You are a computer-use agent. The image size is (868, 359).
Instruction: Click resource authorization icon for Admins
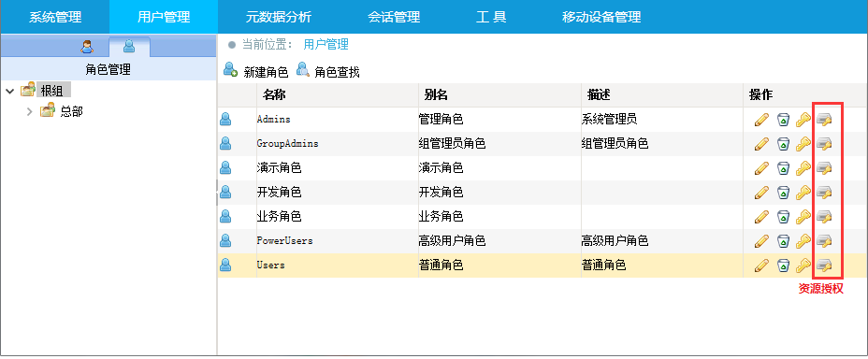point(824,120)
